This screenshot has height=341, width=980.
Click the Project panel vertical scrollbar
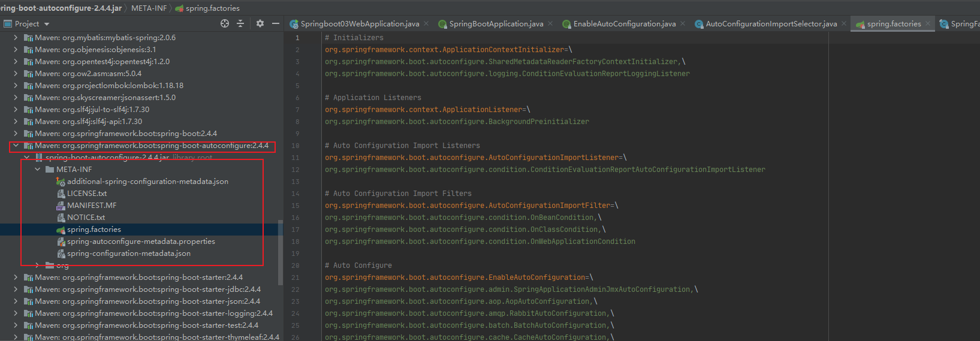pyautogui.click(x=280, y=252)
